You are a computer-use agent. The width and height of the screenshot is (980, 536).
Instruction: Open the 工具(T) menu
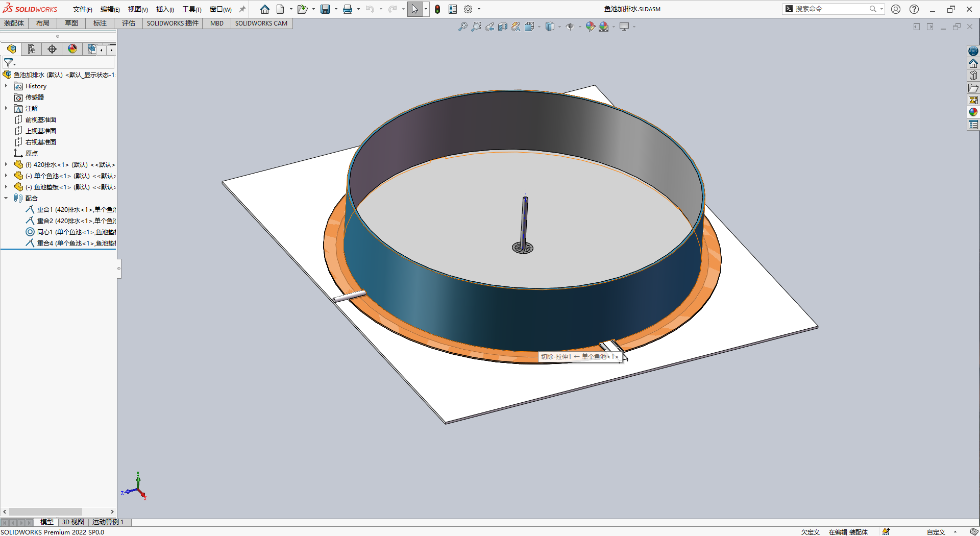pos(192,9)
